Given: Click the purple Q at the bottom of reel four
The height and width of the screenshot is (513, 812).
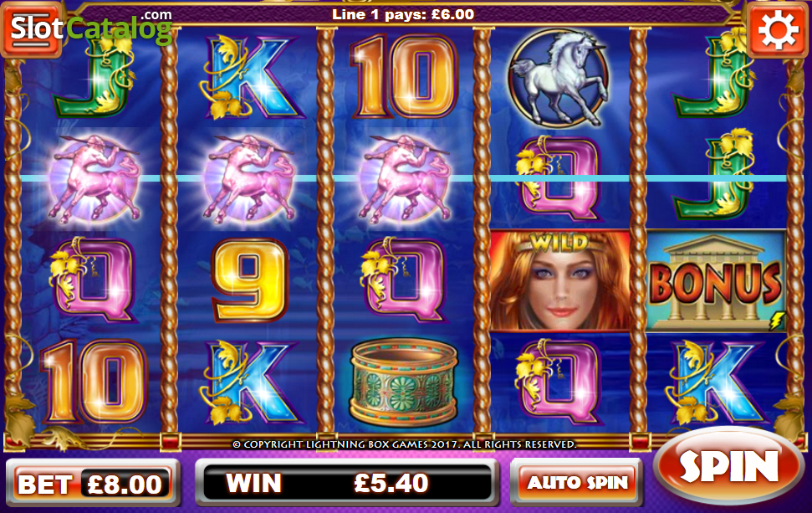Looking at the screenshot, I should tap(559, 382).
